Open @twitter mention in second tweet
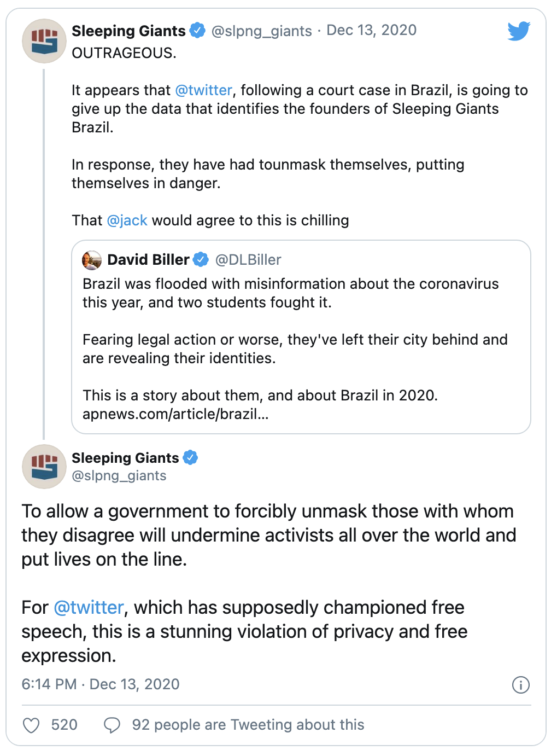This screenshot has height=756, width=551. pyautogui.click(x=89, y=608)
